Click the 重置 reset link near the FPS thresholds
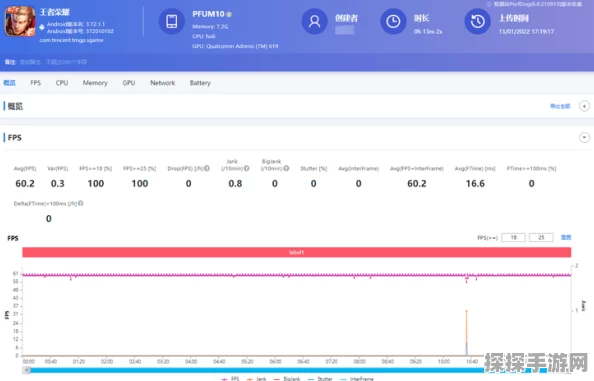This screenshot has width=594, height=381. coord(566,237)
